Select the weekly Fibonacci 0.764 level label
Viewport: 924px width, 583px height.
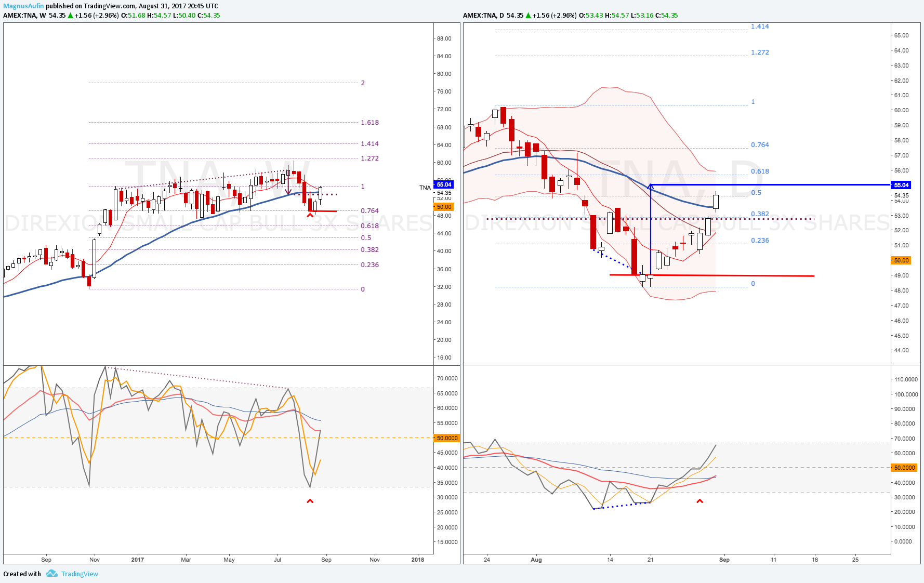[x=370, y=211]
